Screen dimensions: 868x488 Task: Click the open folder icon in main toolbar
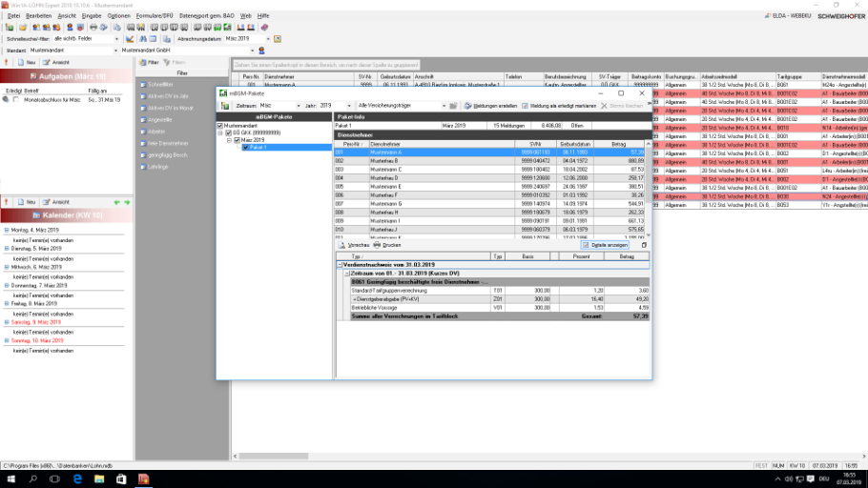(x=23, y=27)
